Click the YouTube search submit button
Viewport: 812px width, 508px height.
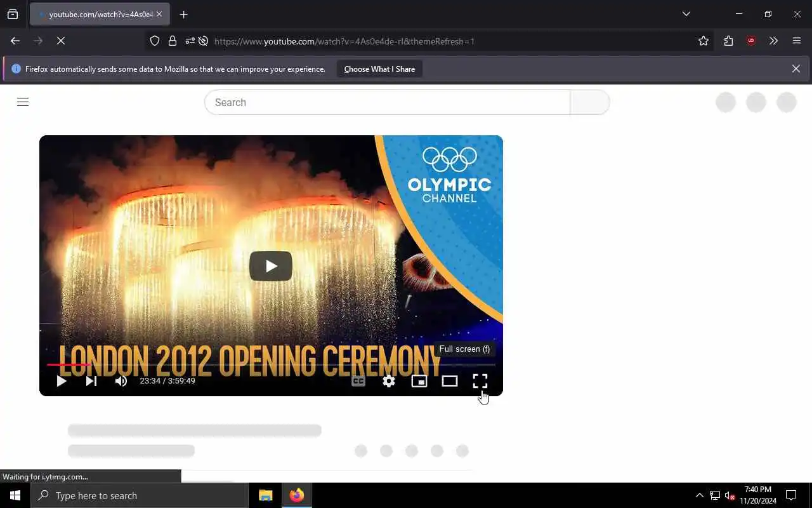pos(590,102)
